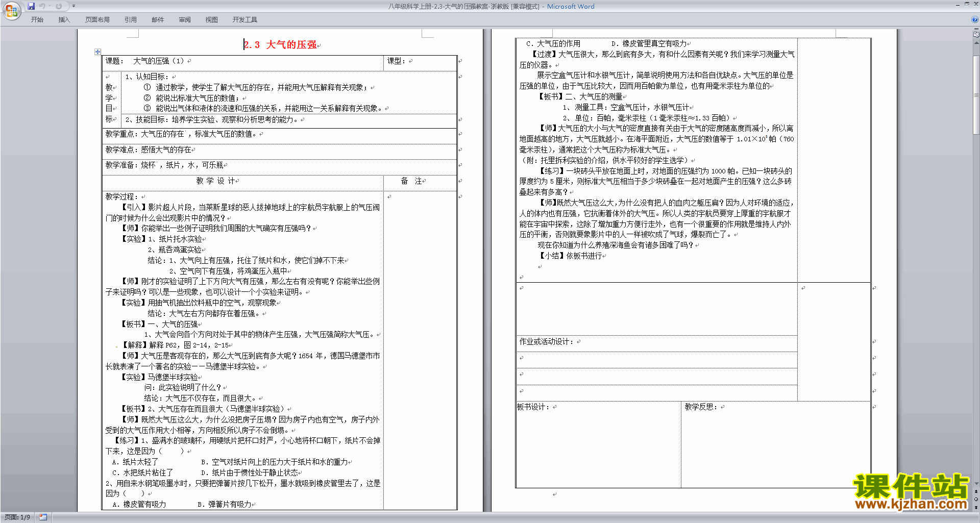The width and height of the screenshot is (980, 523).
Task: Click the line 2、瓶吞鸡蛋实验
Action: coord(175,250)
